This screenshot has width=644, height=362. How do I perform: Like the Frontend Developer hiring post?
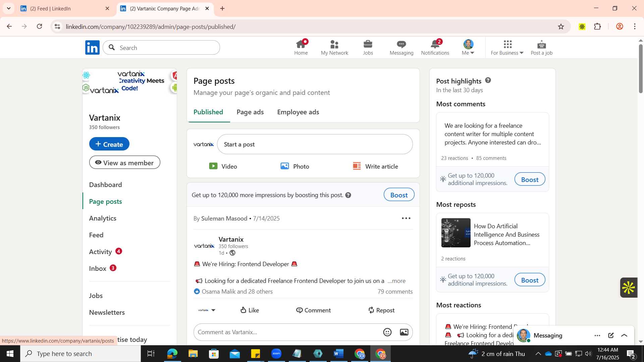pos(250,310)
